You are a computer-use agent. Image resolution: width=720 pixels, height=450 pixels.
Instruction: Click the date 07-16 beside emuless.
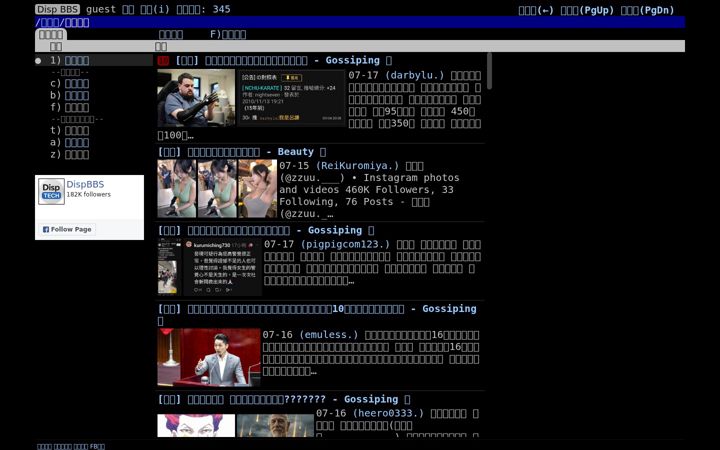(277, 335)
